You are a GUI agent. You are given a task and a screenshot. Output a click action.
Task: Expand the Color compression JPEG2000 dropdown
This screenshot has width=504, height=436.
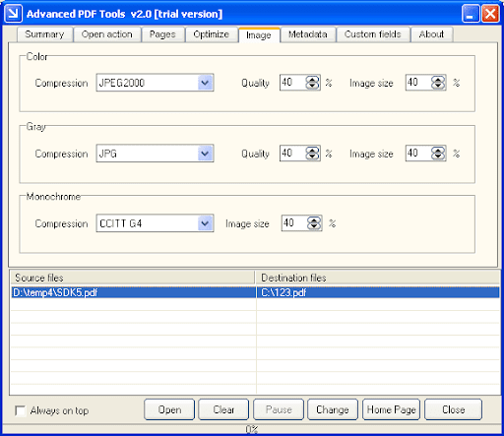(205, 83)
